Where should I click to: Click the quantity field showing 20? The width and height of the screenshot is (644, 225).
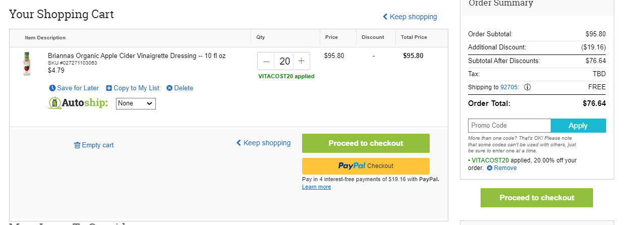[x=284, y=62]
